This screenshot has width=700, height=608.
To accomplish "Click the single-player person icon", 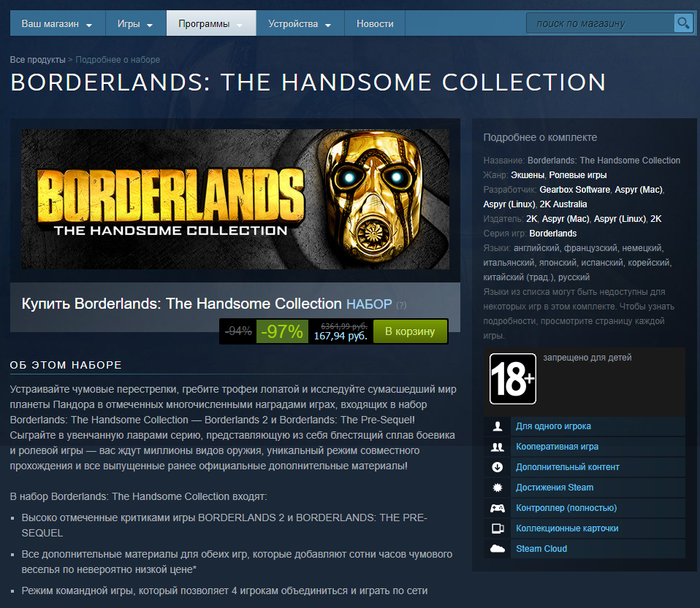I will [x=497, y=426].
